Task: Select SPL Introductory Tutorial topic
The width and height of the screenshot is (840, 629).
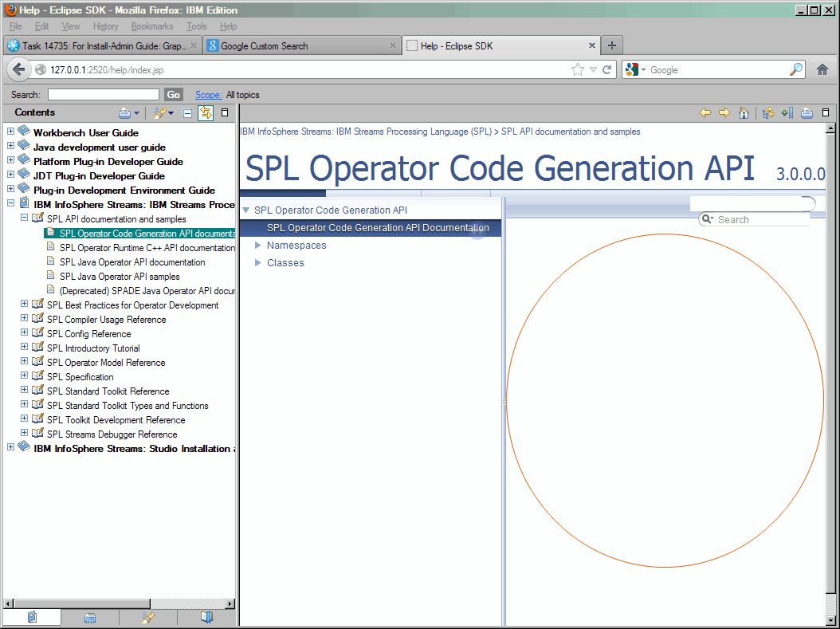Action: click(x=93, y=349)
